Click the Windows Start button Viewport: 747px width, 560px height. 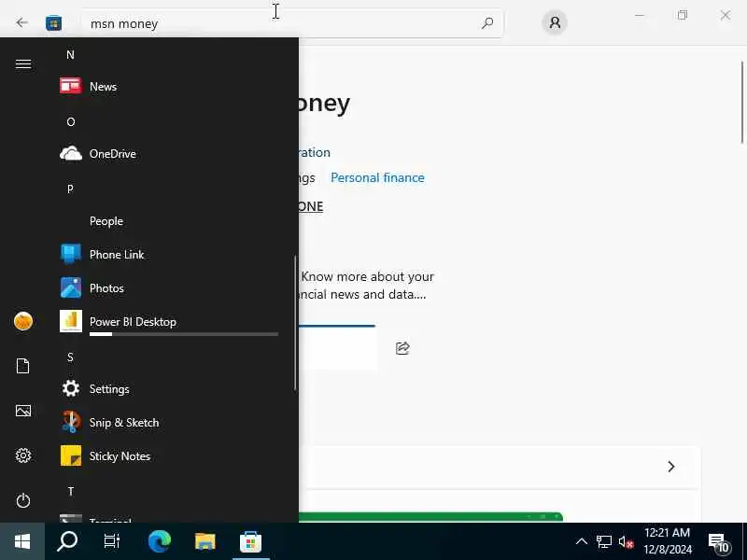[x=22, y=541]
